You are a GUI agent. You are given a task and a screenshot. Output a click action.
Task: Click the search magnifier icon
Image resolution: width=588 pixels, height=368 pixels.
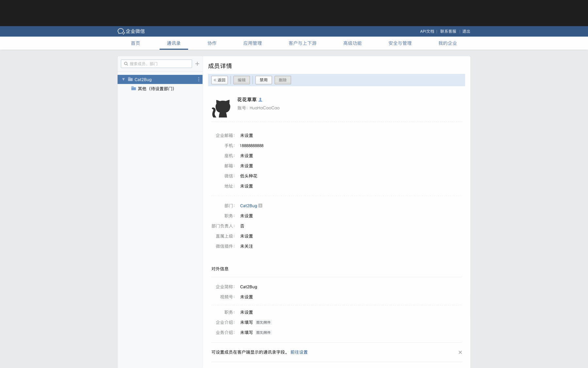point(126,64)
